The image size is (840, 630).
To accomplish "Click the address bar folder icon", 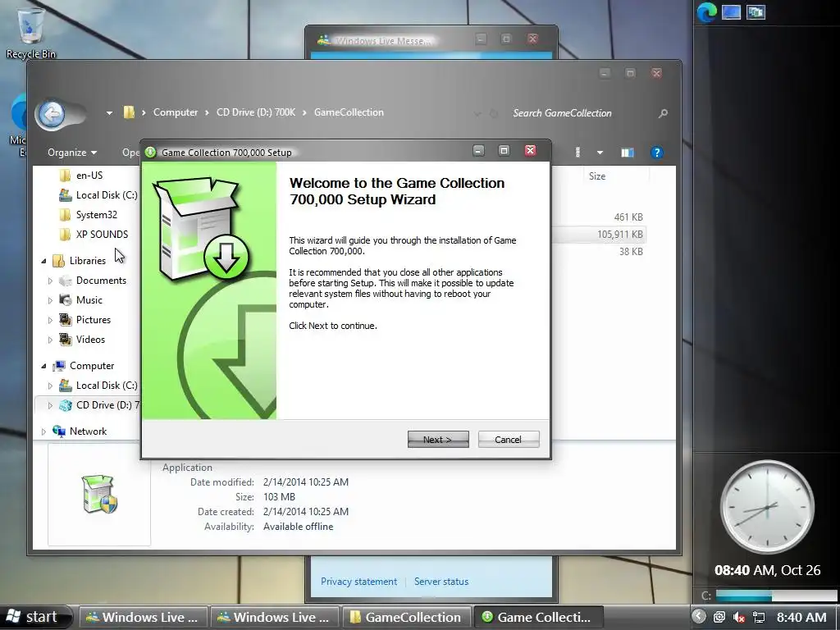I will pos(129,112).
